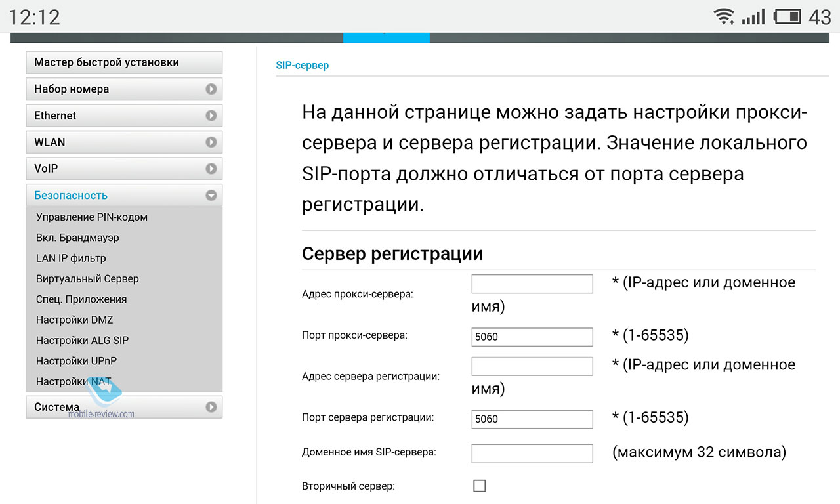Focus the Порт сервера регистрации field

(532, 419)
